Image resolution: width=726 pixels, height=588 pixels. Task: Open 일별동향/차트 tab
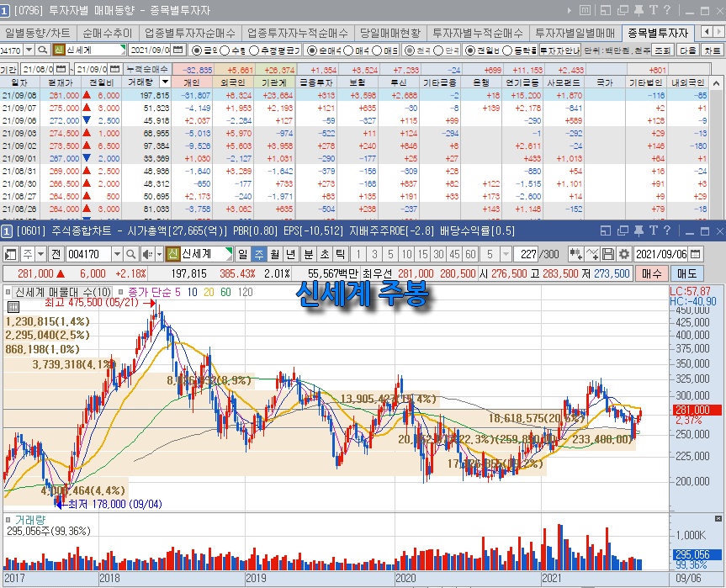click(x=38, y=33)
